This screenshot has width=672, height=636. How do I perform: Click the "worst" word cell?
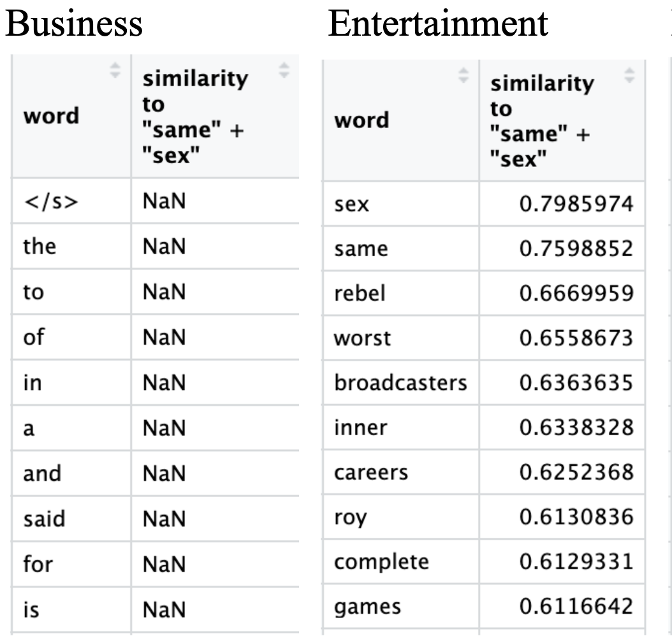tap(362, 338)
